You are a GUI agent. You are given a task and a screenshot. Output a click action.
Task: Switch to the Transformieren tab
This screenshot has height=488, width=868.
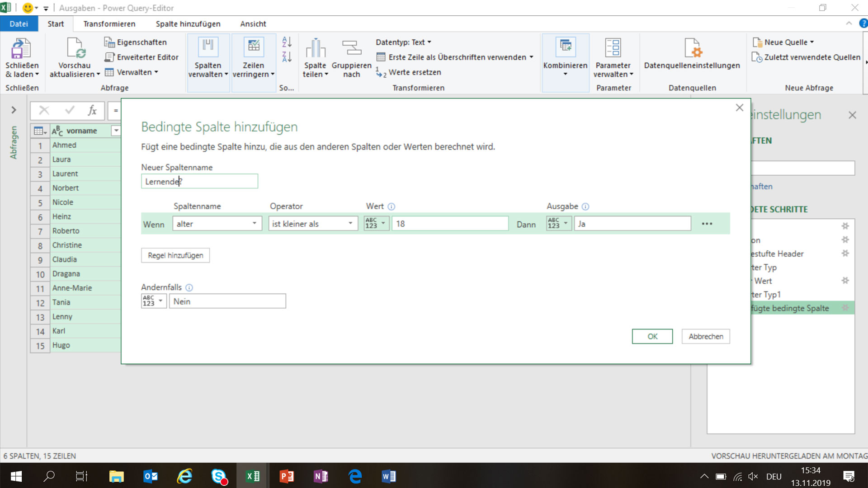[x=109, y=23]
